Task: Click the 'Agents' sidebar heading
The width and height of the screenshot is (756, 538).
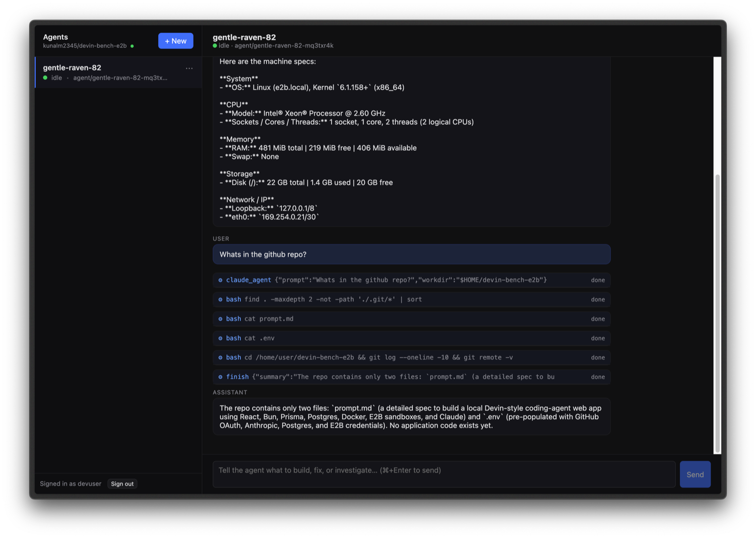Action: [55, 37]
